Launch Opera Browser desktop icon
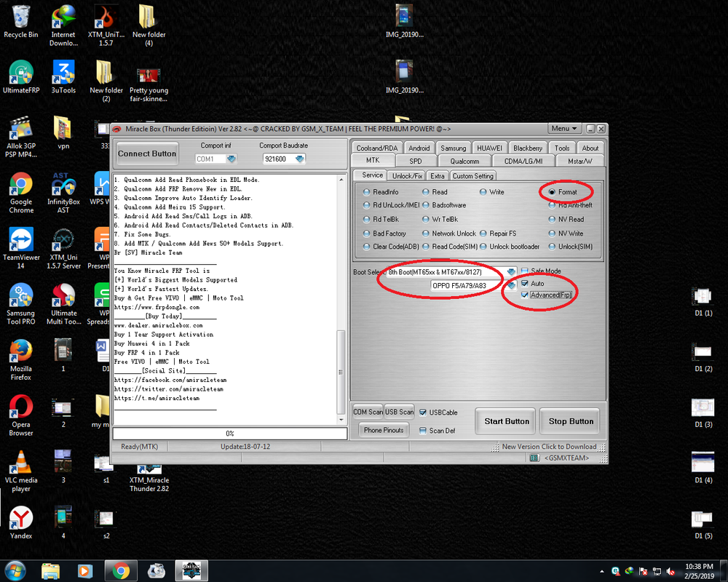Image resolution: width=728 pixels, height=582 pixels. click(21, 415)
